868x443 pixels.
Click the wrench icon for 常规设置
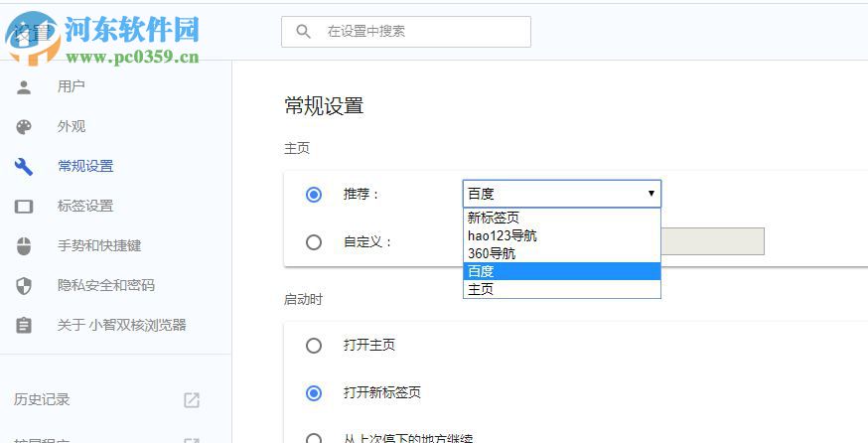24,167
